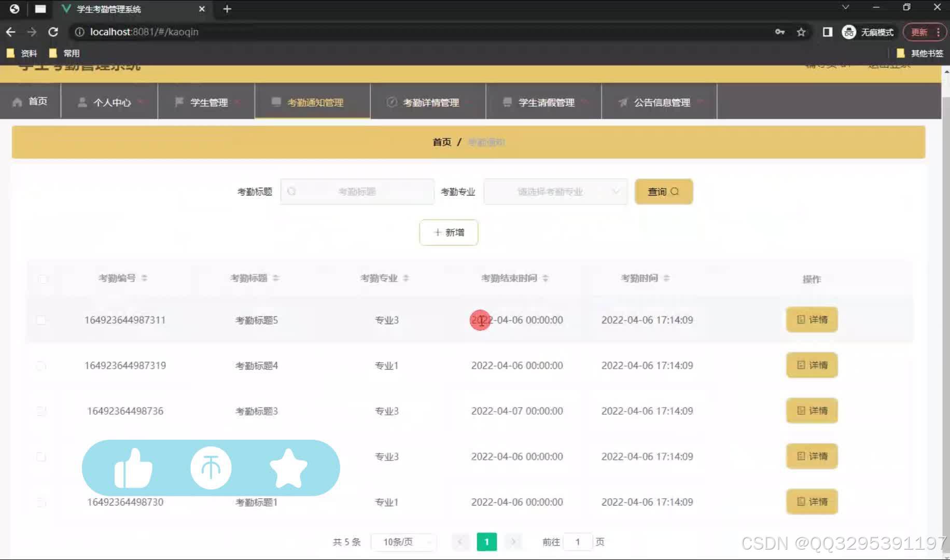Focus the 考勤标题 search input

[357, 192]
